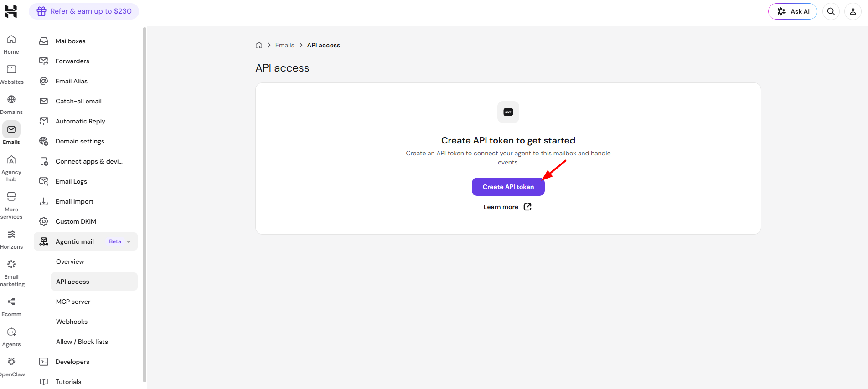
Task: Click the Create API token button
Action: (x=508, y=187)
